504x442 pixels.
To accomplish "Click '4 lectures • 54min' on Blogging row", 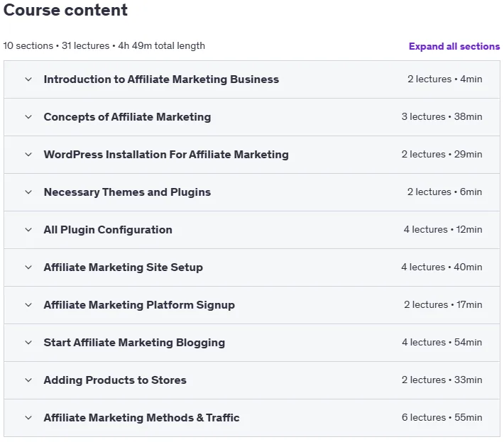I will [442, 342].
